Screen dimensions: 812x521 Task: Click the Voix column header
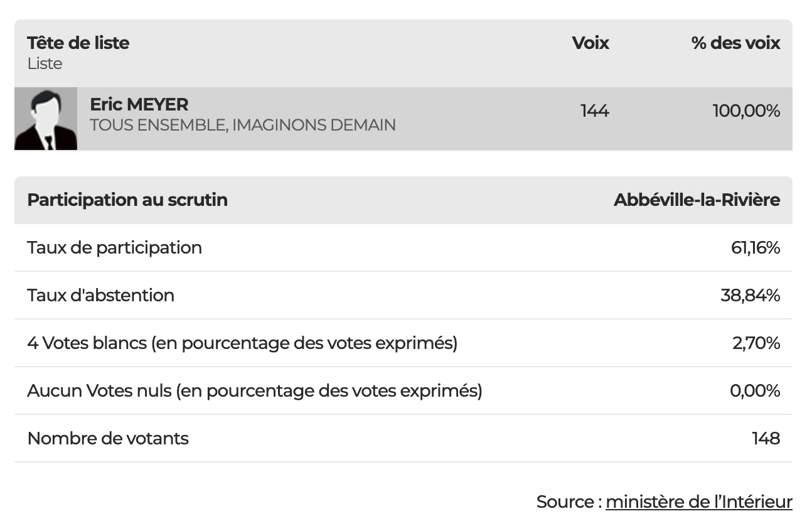click(590, 43)
